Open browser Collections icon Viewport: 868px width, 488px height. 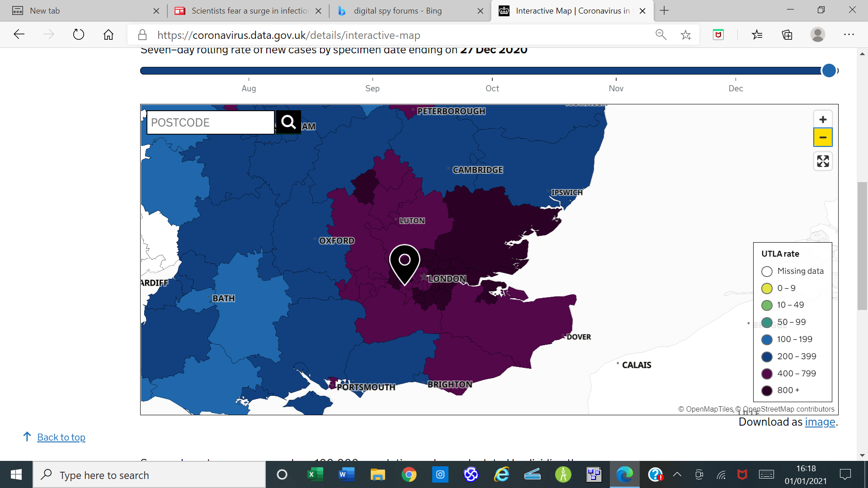pos(787,35)
